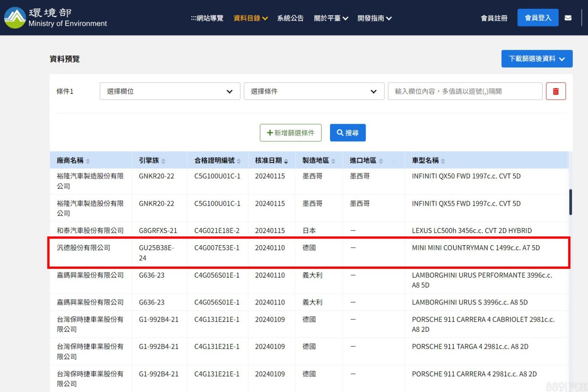This screenshot has width=588, height=392.
Task: Open the 資料目錄 menu
Action: coord(250,18)
